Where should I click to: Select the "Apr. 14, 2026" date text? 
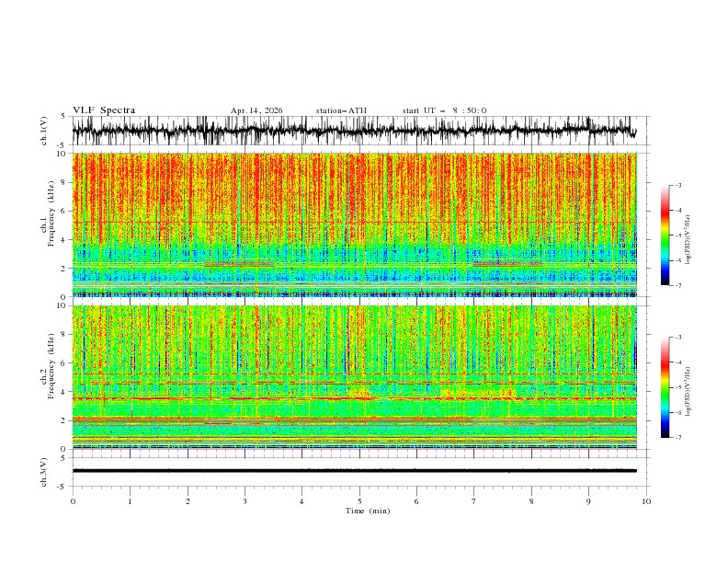(256, 110)
